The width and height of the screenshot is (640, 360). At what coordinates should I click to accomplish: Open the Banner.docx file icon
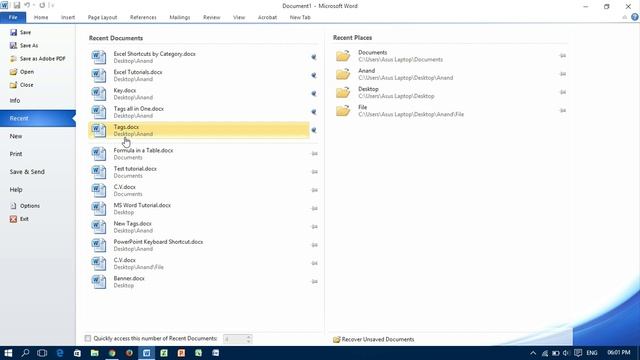[99, 282]
